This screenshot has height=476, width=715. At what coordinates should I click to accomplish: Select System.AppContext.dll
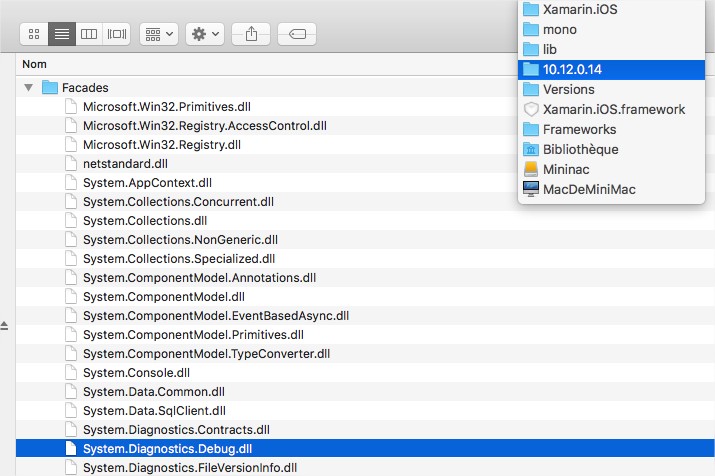[x=147, y=183]
